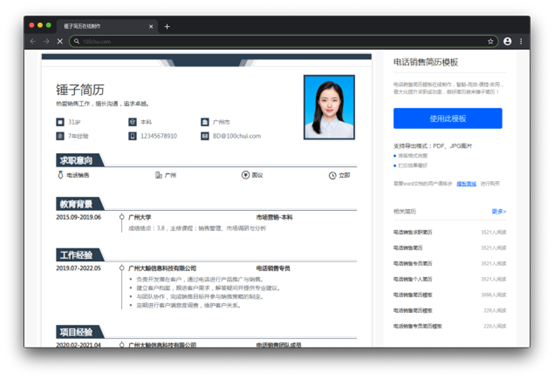Click the experience icon beside 7年经验
Viewport: 554px width, 379px height.
point(60,136)
